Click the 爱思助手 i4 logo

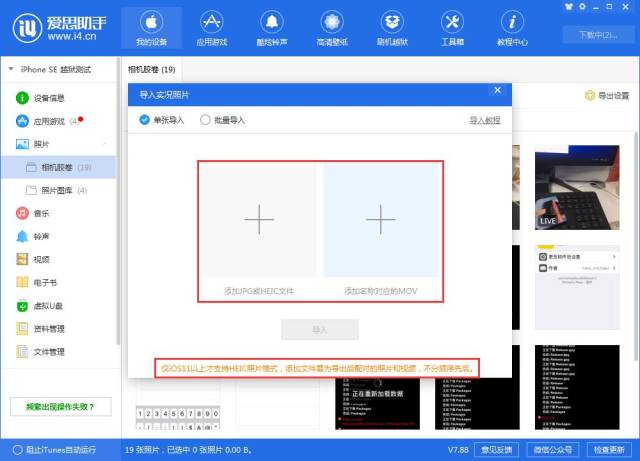(60, 28)
